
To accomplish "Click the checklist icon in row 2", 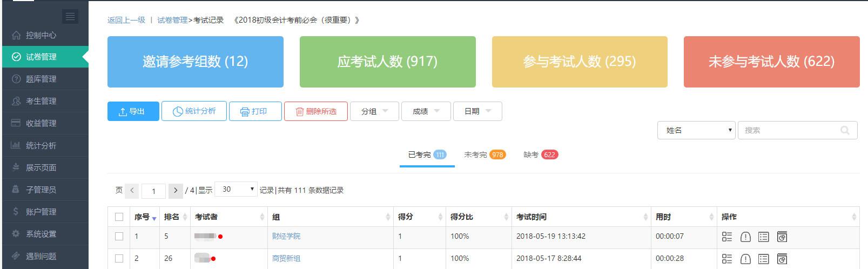I will pyautogui.click(x=727, y=259).
